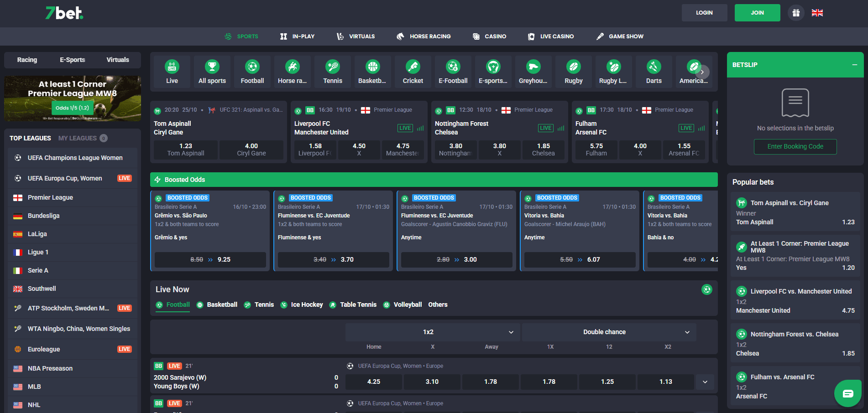Open the At Least 1 Corner promo banner
This screenshot has width=868, height=413.
point(73,98)
